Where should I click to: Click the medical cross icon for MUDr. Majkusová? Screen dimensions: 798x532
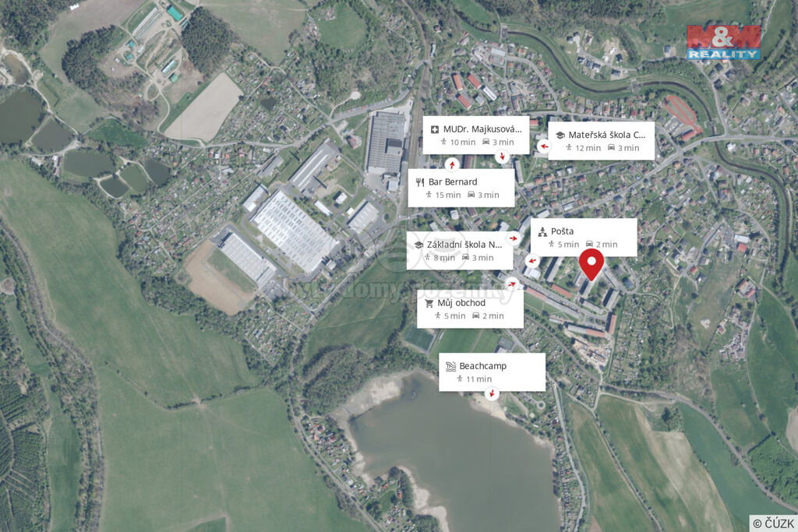click(x=435, y=130)
